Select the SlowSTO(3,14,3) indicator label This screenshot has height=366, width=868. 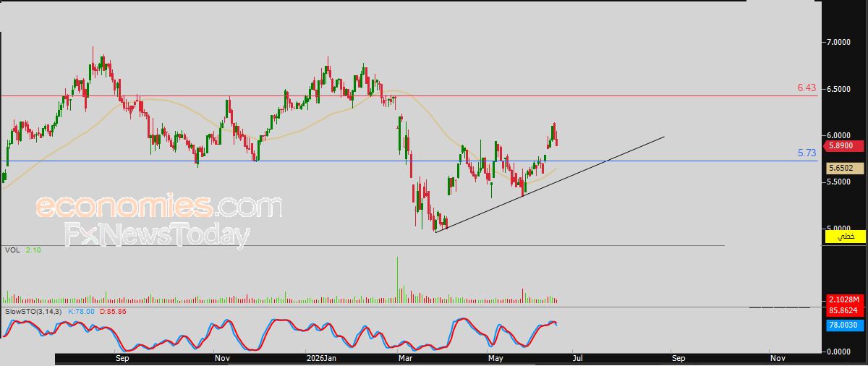pyautogui.click(x=33, y=311)
